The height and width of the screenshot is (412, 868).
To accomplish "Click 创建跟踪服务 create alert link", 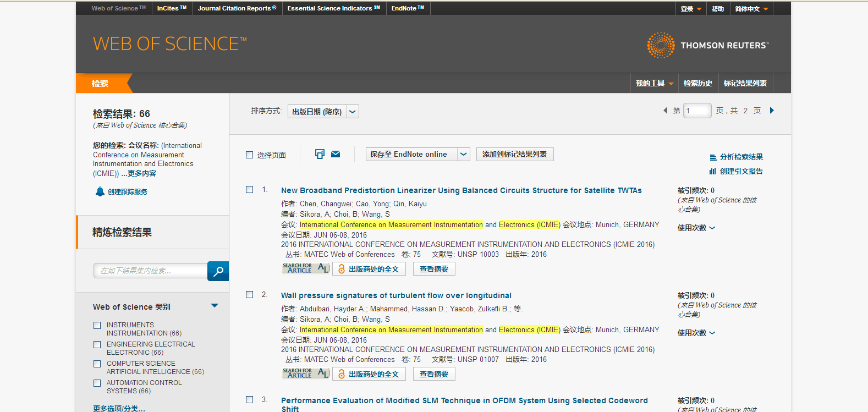I will (128, 191).
